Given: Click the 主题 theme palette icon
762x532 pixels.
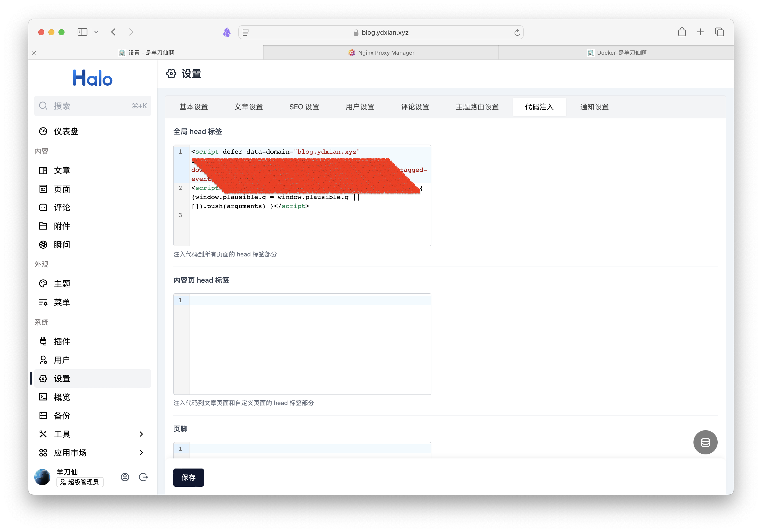Looking at the screenshot, I should [x=43, y=284].
